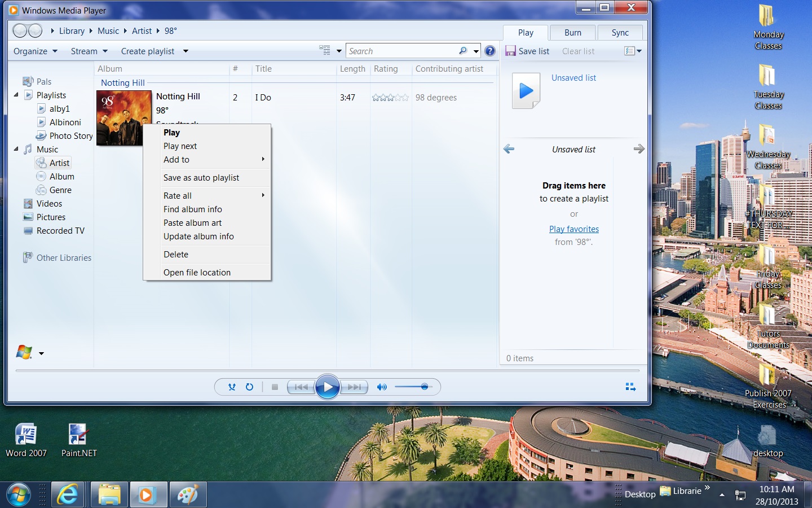The width and height of the screenshot is (812, 508).
Task: Click the volume slider handle
Action: (x=425, y=387)
